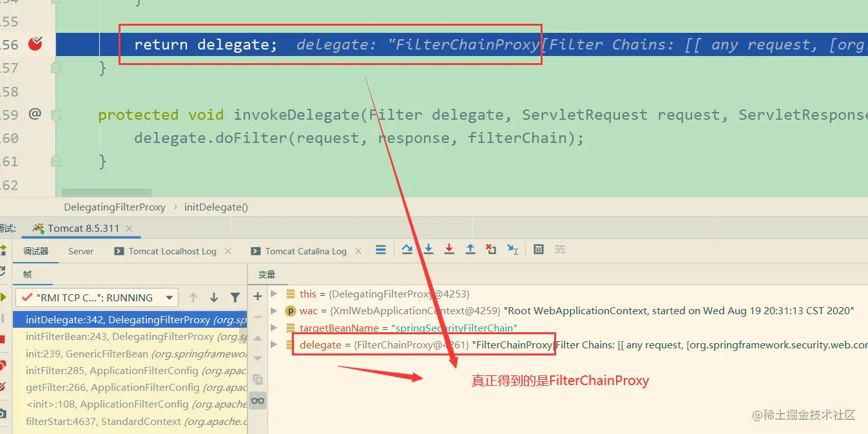Toggle the show watches glasses icon
This screenshot has width=868, height=434.
pos(258,401)
